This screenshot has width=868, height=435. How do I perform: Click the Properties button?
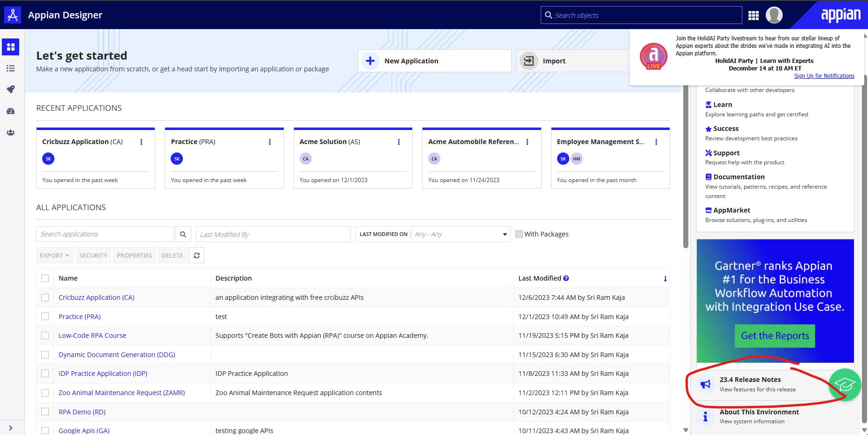(135, 255)
